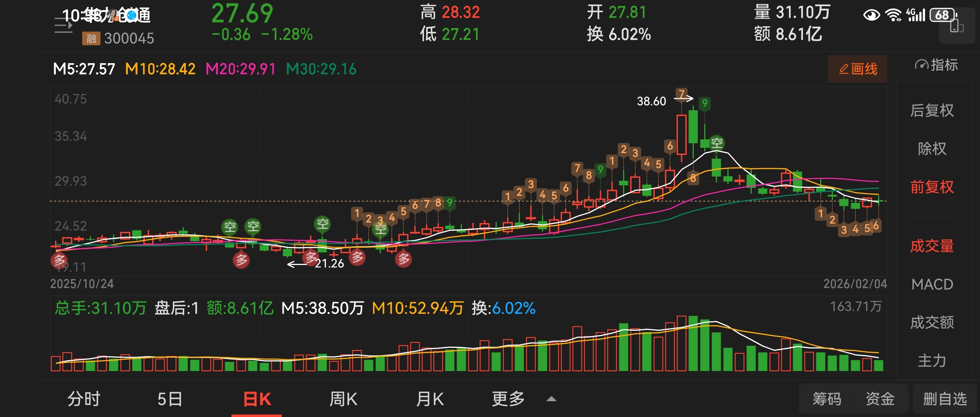Tap the green 空 signal after the peak
The width and height of the screenshot is (980, 417).
pos(717,143)
